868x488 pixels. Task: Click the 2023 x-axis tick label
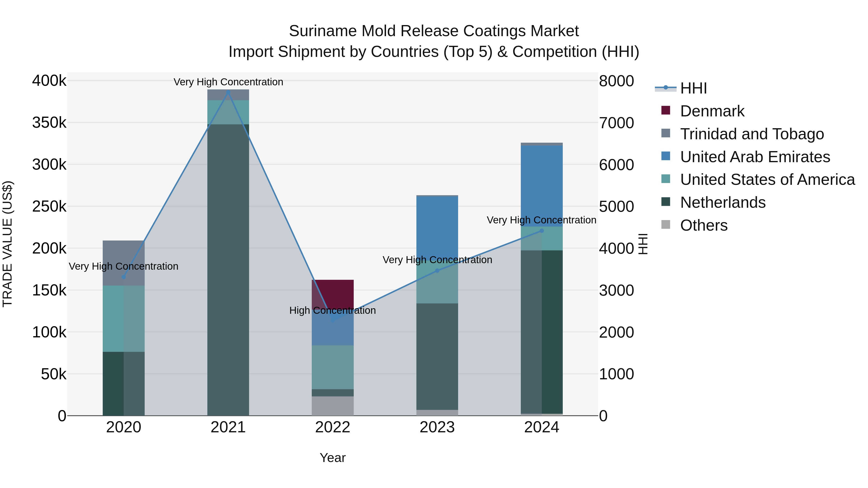(x=437, y=428)
